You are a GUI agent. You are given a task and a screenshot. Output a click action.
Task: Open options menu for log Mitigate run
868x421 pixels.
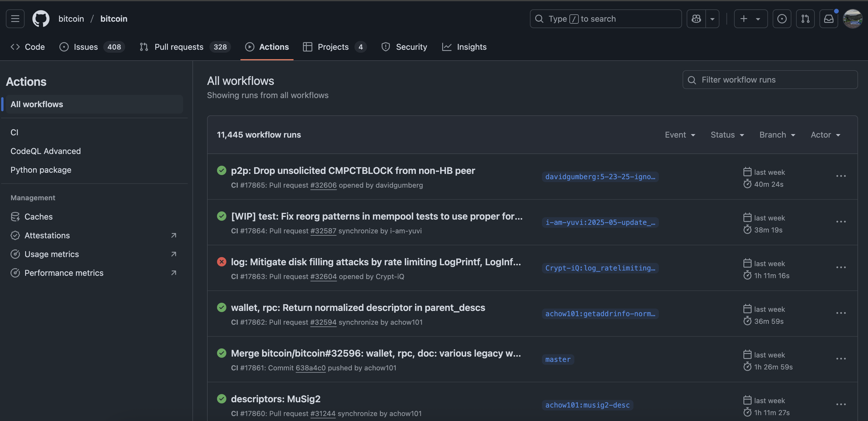[x=841, y=268]
